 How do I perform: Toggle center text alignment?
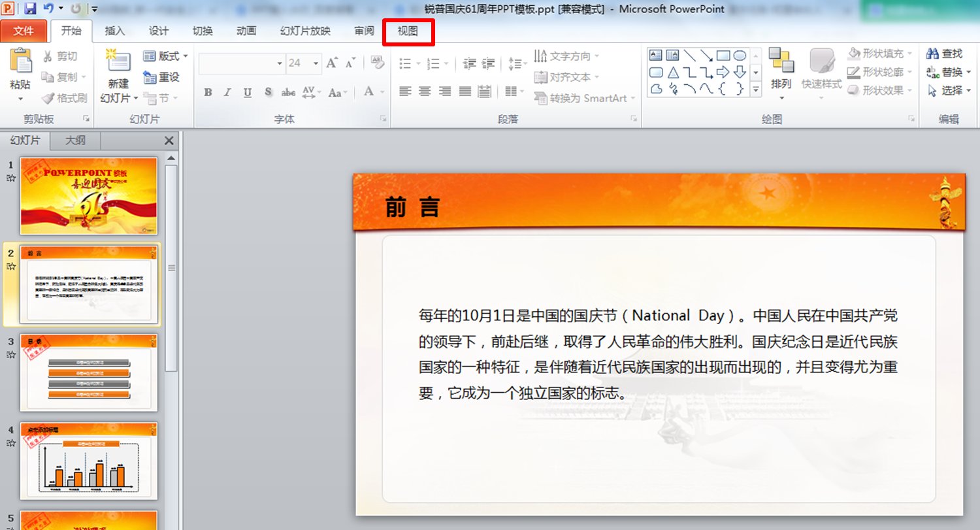tap(425, 91)
